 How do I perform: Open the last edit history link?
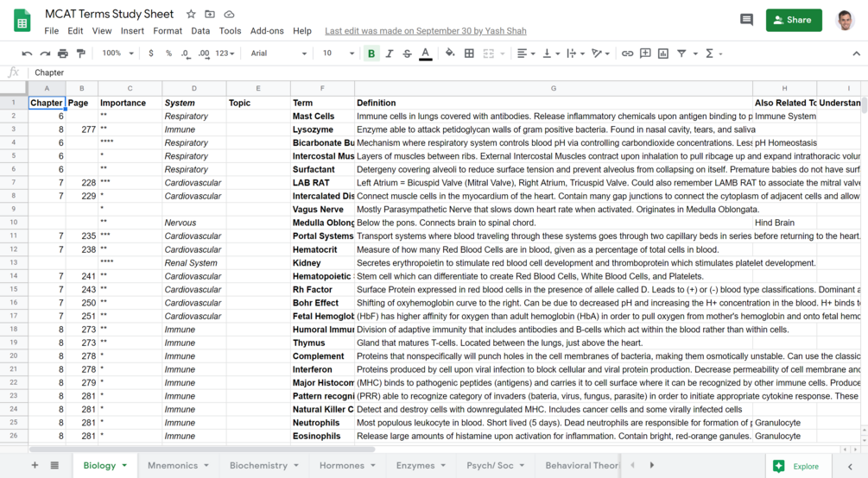click(426, 31)
